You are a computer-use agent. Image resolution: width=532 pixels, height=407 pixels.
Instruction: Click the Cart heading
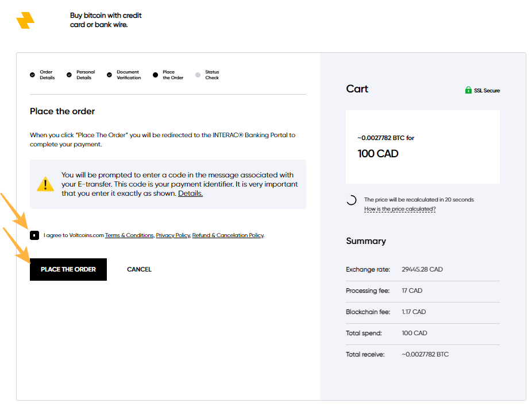coord(357,89)
